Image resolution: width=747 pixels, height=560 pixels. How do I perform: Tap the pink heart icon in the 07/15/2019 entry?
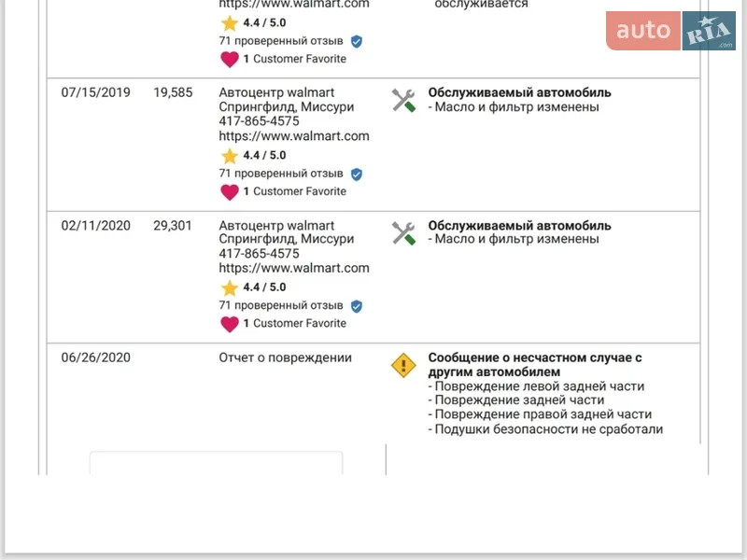229,191
